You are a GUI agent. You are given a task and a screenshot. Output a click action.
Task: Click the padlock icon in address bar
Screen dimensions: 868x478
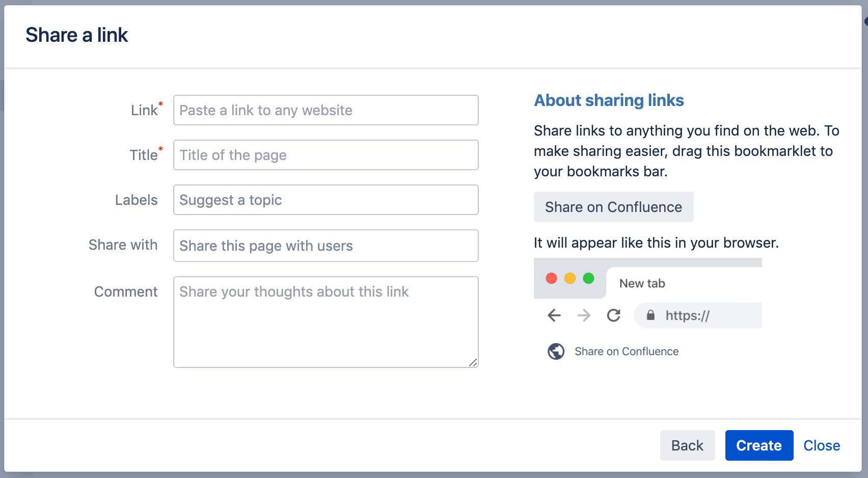point(650,315)
